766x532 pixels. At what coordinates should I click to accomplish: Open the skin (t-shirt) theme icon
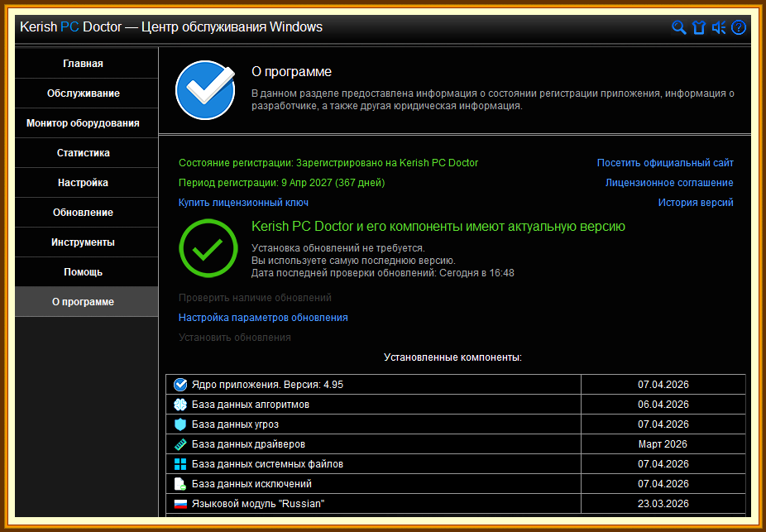699,27
